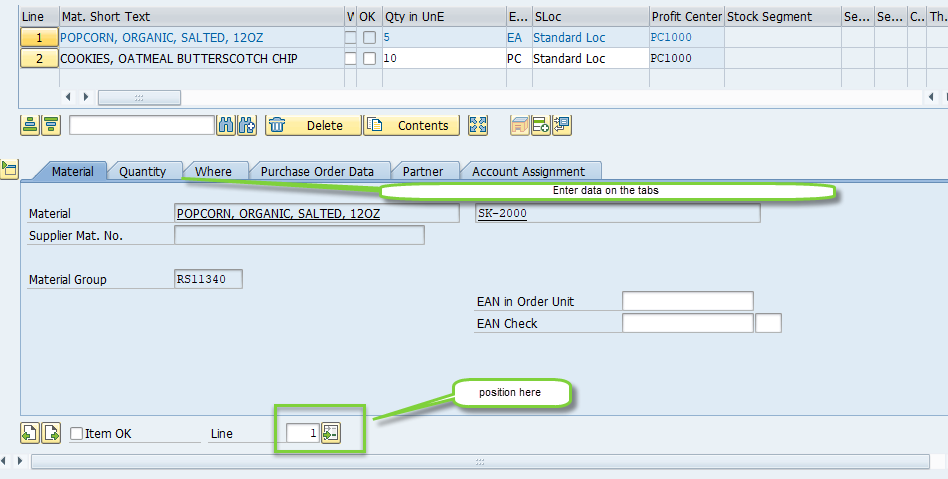Collapse the item detail area icon
The height and width of the screenshot is (479, 948).
click(x=10, y=169)
